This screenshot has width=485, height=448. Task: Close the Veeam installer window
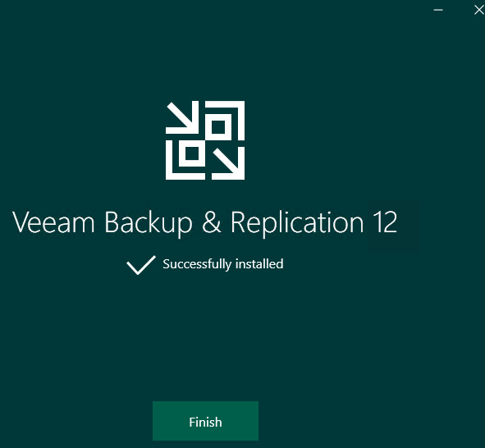(478, 10)
